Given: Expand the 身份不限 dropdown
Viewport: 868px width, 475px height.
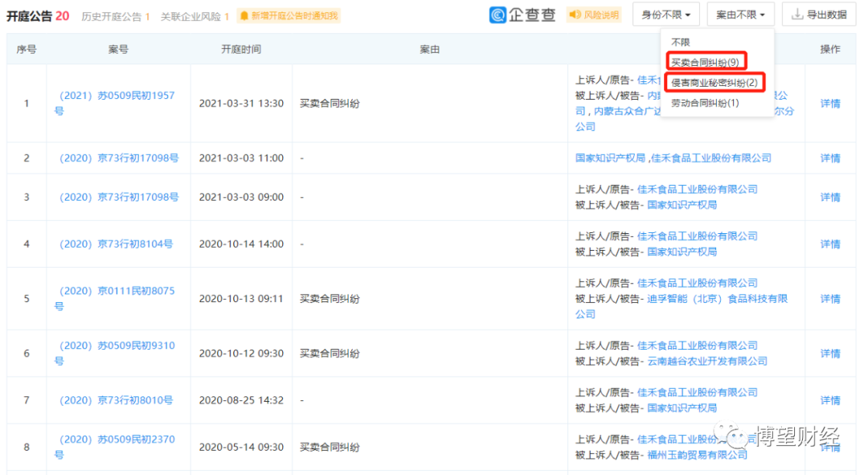Looking at the screenshot, I should pos(666,15).
